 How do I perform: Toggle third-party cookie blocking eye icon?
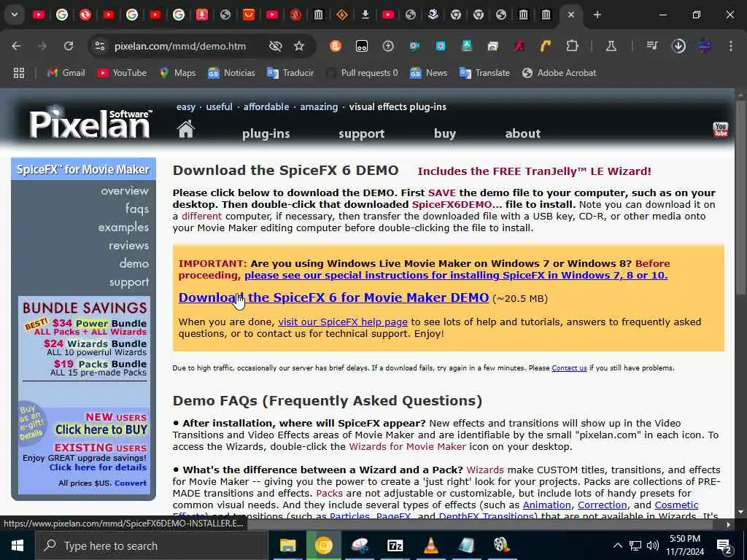[275, 46]
